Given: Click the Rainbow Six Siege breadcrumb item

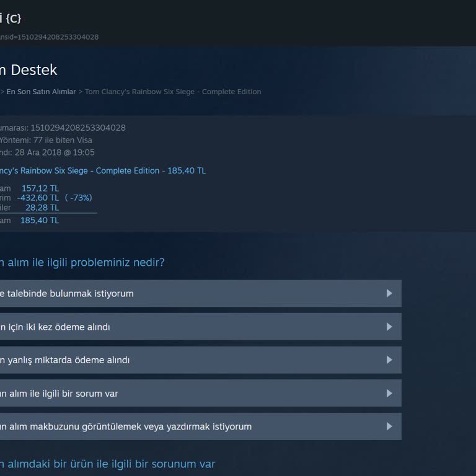Looking at the screenshot, I should click(x=173, y=92).
